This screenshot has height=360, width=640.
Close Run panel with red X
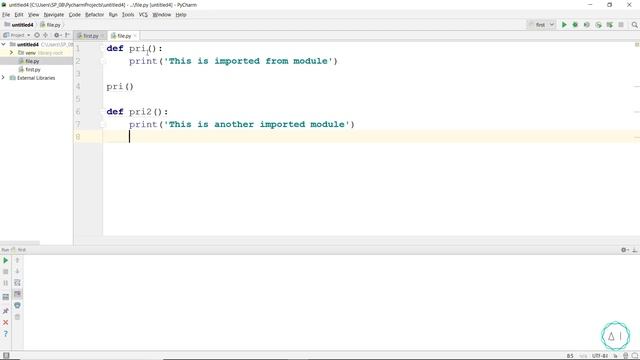coord(6,322)
